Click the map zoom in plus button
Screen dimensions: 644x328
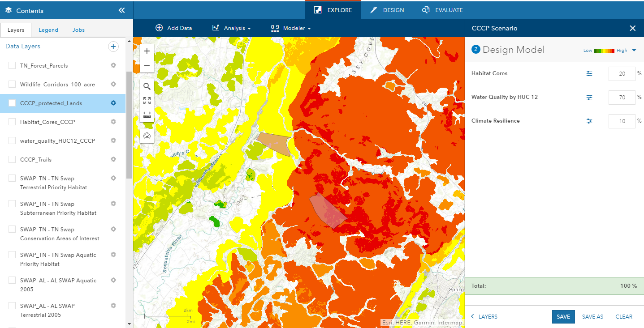147,51
